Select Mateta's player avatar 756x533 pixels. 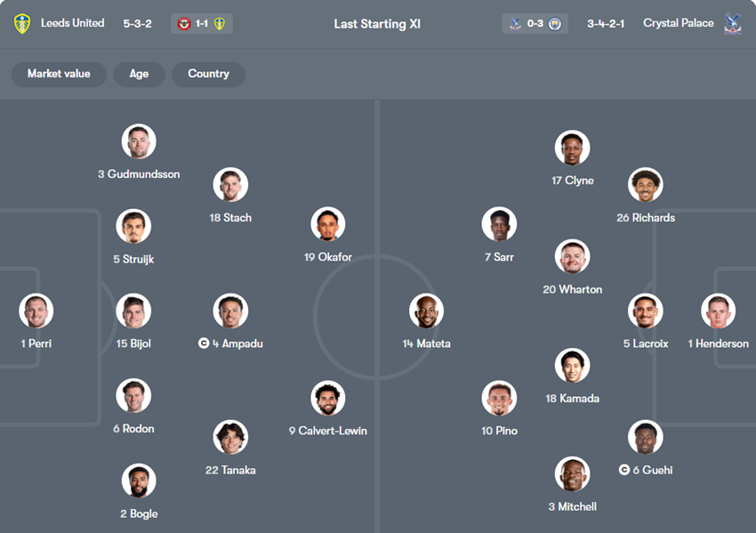click(426, 311)
